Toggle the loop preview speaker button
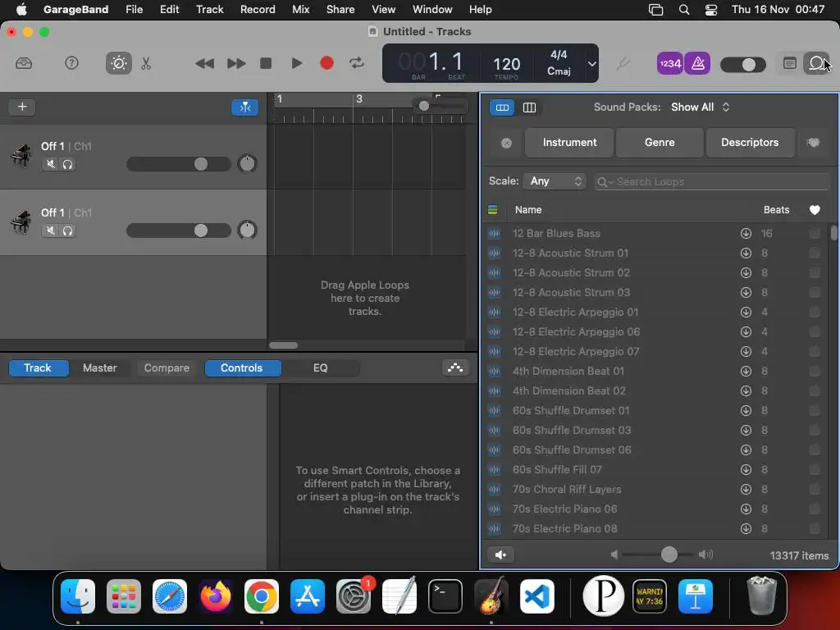The height and width of the screenshot is (630, 840). click(x=501, y=555)
